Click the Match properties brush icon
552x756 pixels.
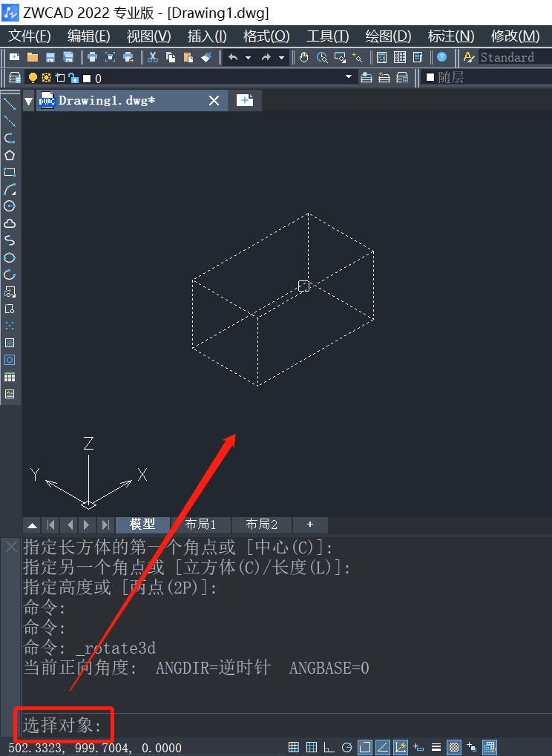tap(206, 57)
